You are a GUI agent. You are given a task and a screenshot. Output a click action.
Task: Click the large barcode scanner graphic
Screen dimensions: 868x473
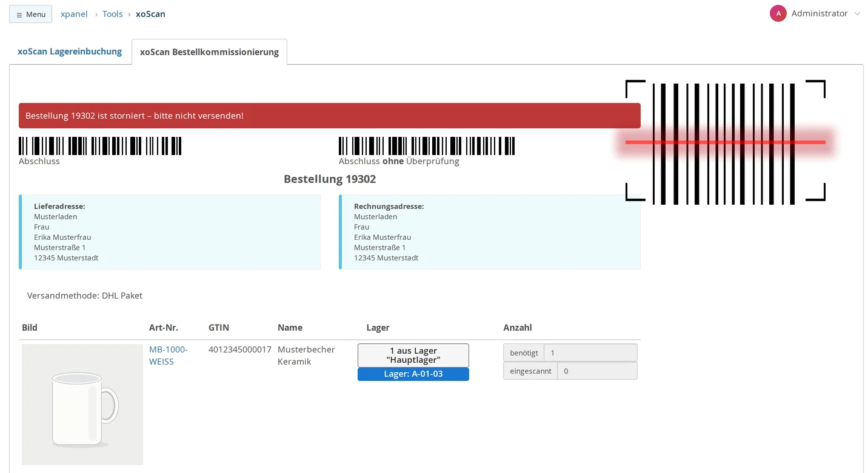coord(726,142)
